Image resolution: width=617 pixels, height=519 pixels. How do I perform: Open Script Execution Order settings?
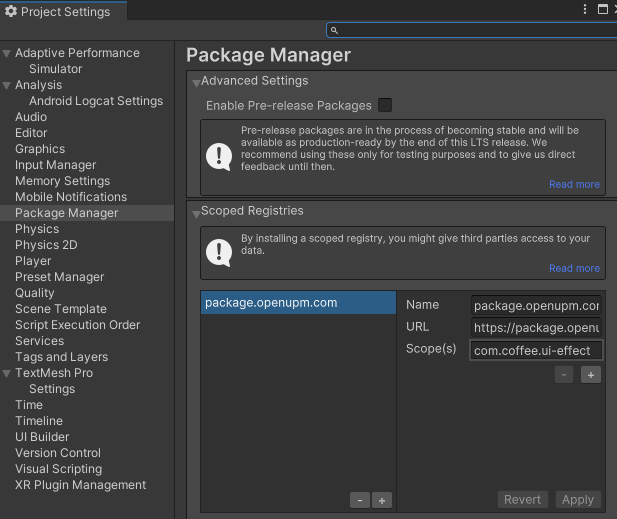tap(78, 325)
